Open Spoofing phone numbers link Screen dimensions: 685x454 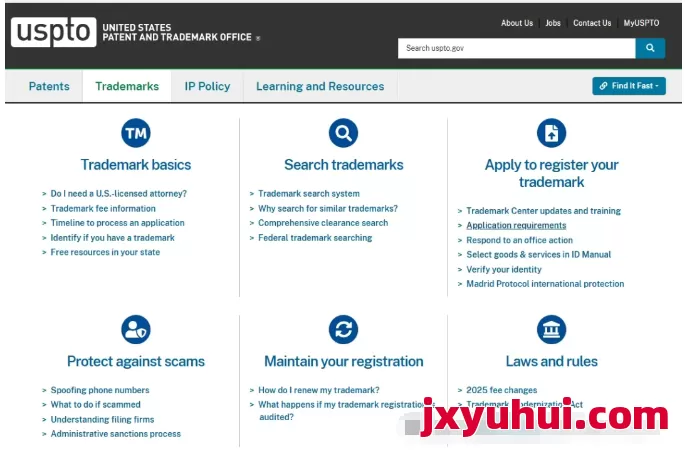pyautogui.click(x=100, y=390)
